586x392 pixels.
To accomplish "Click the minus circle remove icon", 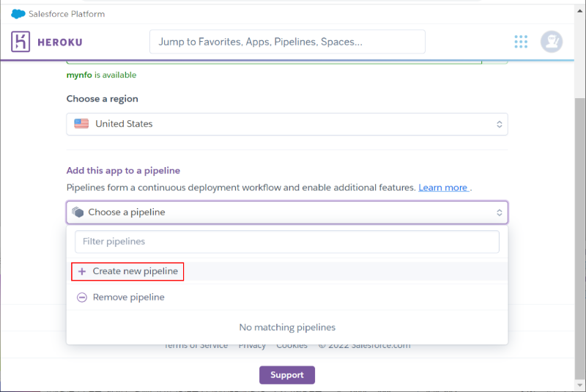I will point(82,297).
